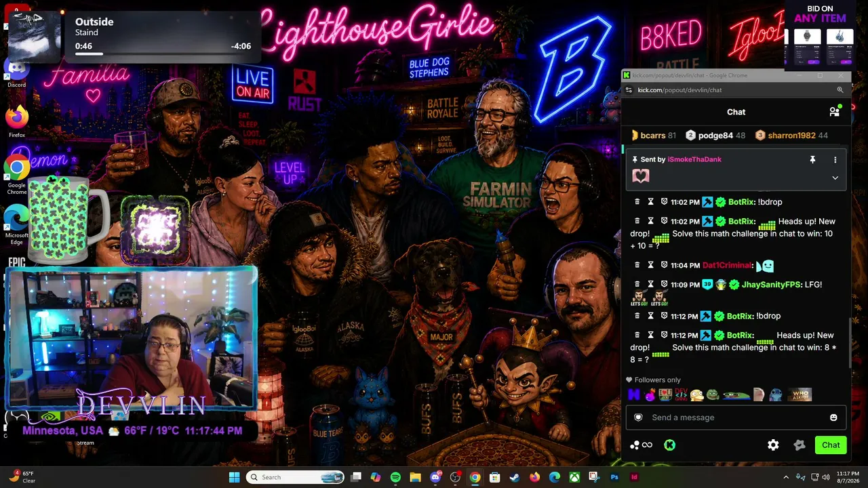Open Discord desktop shortcut
The image size is (868, 488).
tap(17, 73)
